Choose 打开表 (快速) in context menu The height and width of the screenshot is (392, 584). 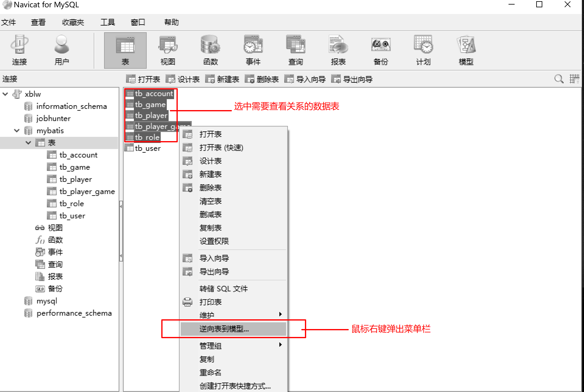click(233, 148)
